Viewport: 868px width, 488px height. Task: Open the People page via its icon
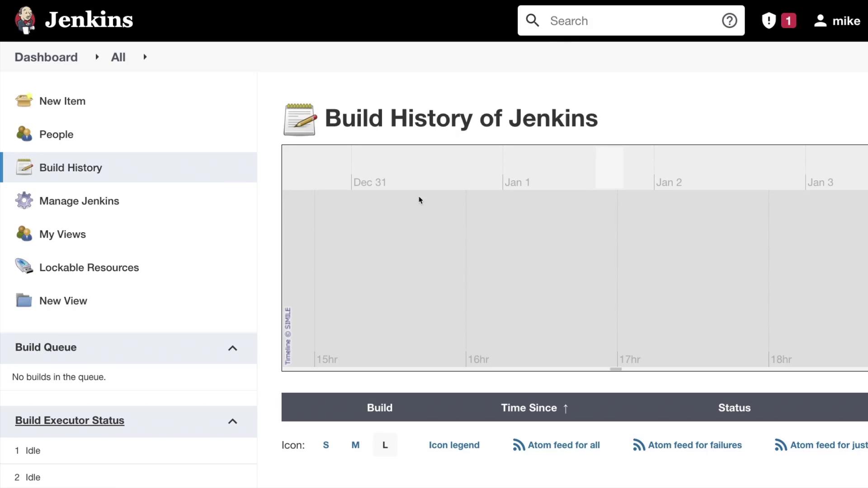coord(24,134)
